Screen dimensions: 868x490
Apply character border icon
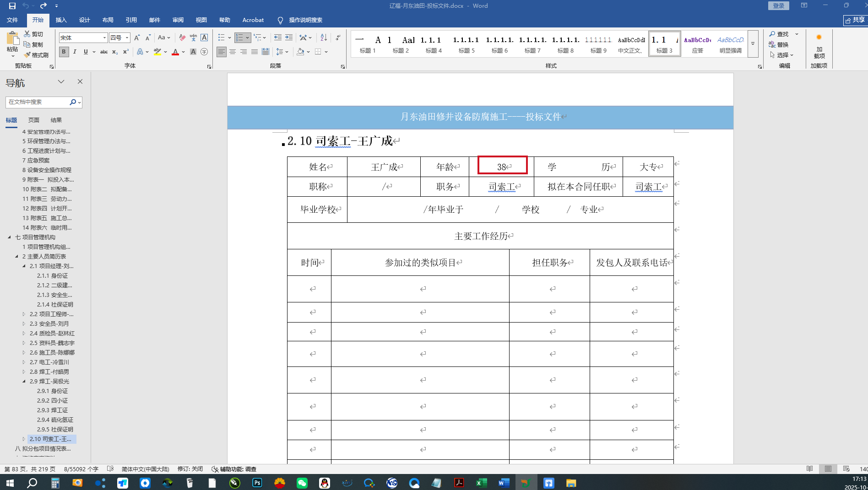(204, 38)
